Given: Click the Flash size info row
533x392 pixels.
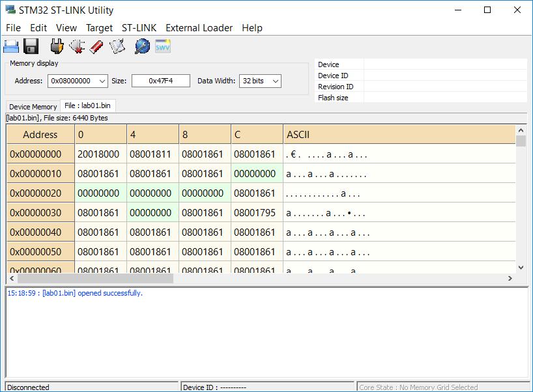Looking at the screenshot, I should [421, 98].
